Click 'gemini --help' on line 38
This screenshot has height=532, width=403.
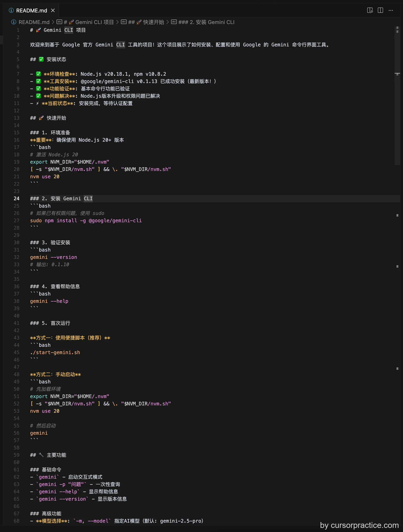point(49,301)
